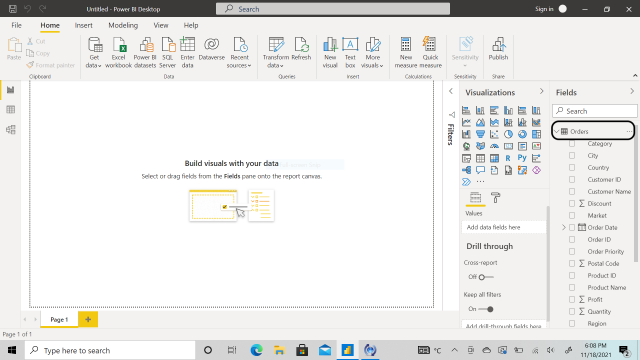The height and width of the screenshot is (360, 640).
Task: Select the KPI visual
Action: pos(536,146)
